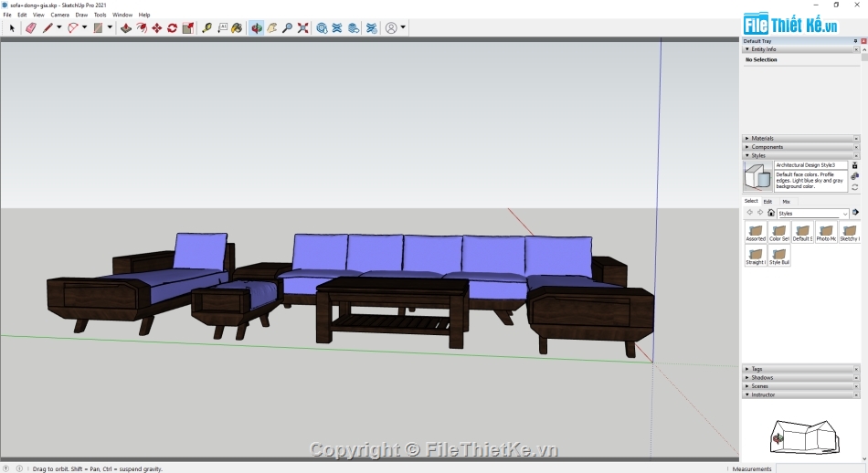Image resolution: width=868 pixels, height=473 pixels.
Task: Open user account dropdown arrow
Action: pyautogui.click(x=403, y=27)
